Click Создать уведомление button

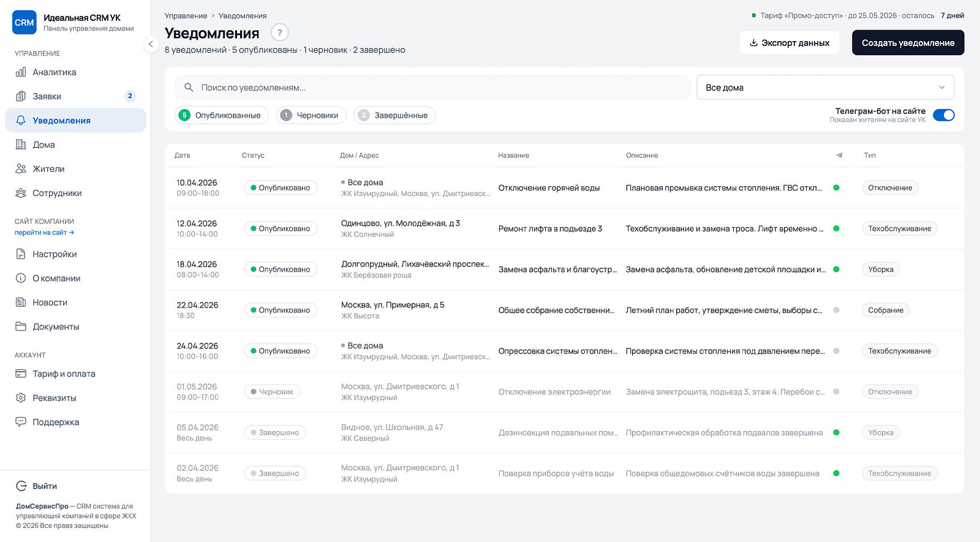(908, 43)
